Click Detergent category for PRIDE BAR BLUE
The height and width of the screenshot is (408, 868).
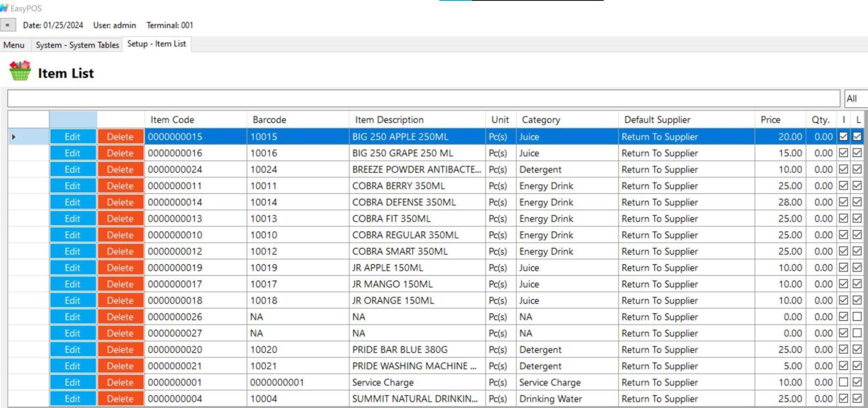[567, 349]
